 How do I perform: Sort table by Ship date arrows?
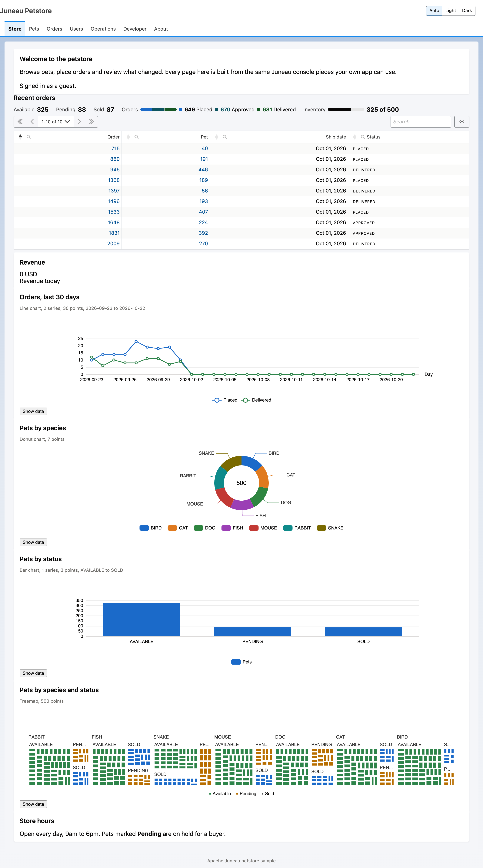coord(217,137)
